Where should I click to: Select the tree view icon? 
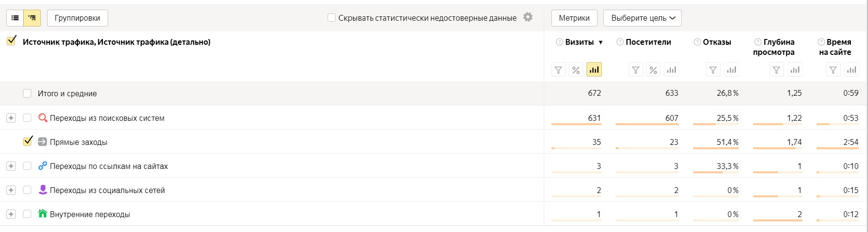point(32,18)
